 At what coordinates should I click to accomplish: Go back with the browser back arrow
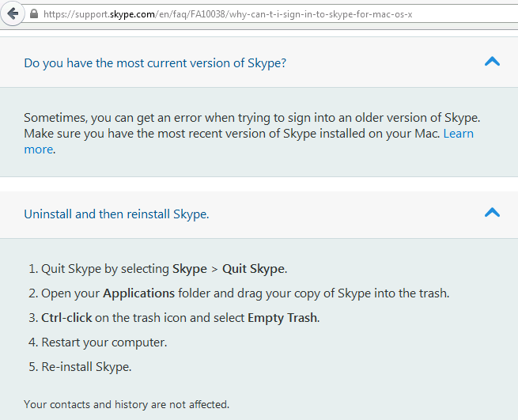[13, 14]
